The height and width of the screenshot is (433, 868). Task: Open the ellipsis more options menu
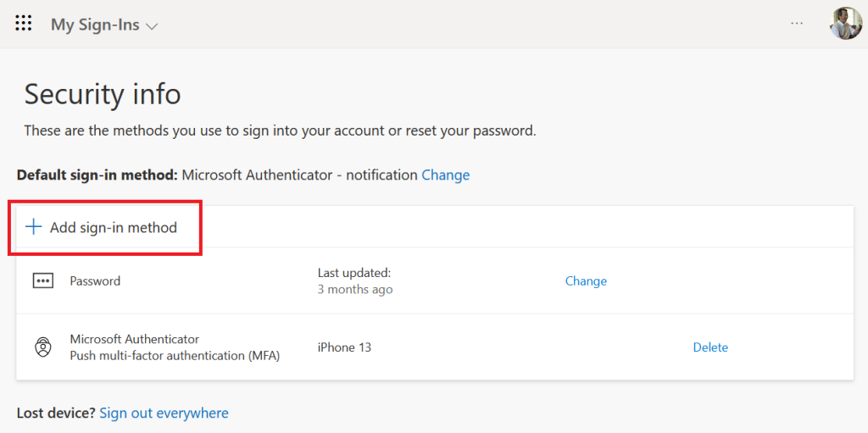[x=797, y=24]
